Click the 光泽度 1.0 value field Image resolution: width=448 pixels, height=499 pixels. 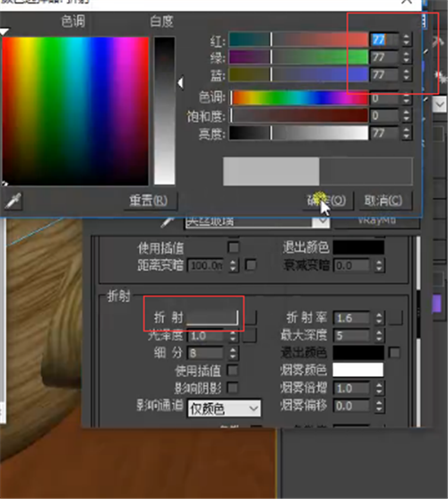point(206,336)
